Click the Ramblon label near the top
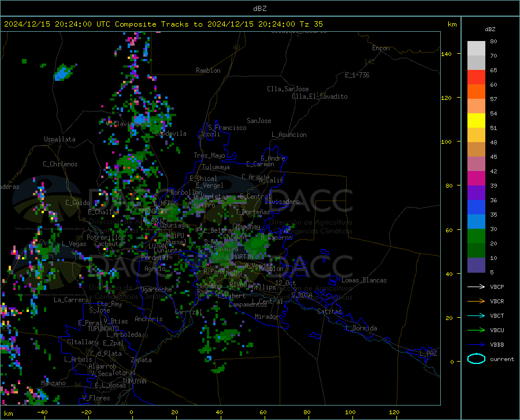The width and height of the screenshot is (520, 420). click(208, 70)
